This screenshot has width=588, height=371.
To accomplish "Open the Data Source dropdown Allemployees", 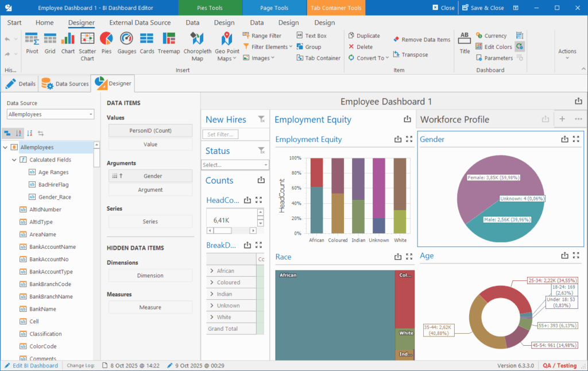I will (x=51, y=114).
